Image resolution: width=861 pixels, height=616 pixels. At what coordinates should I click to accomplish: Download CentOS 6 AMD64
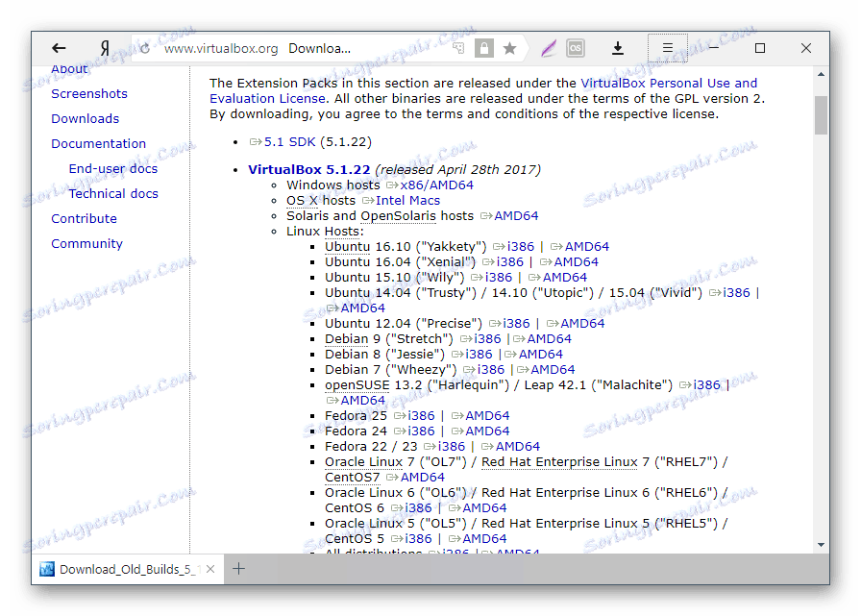[484, 507]
